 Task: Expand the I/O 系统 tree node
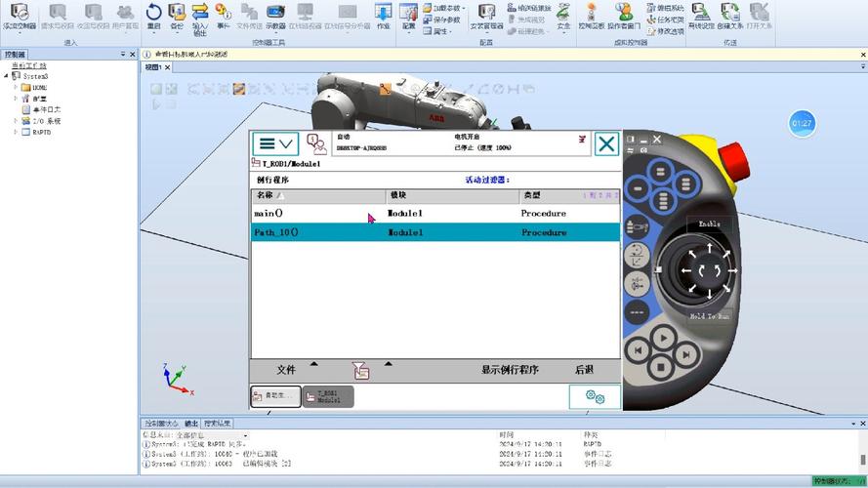coord(16,121)
